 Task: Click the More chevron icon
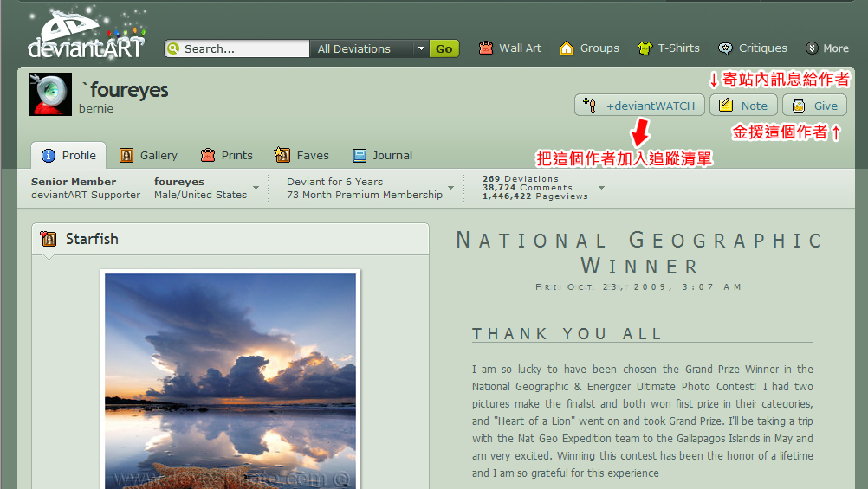(x=812, y=48)
